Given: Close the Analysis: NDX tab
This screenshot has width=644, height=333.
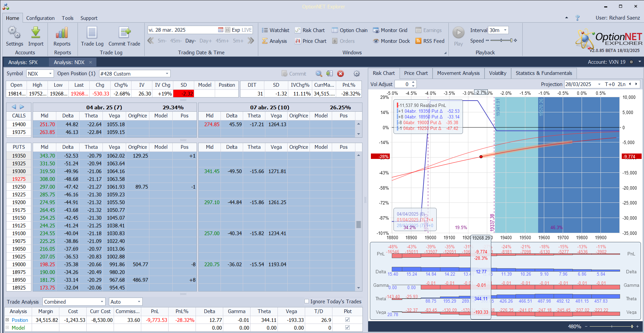Looking at the screenshot, I should (90, 62).
